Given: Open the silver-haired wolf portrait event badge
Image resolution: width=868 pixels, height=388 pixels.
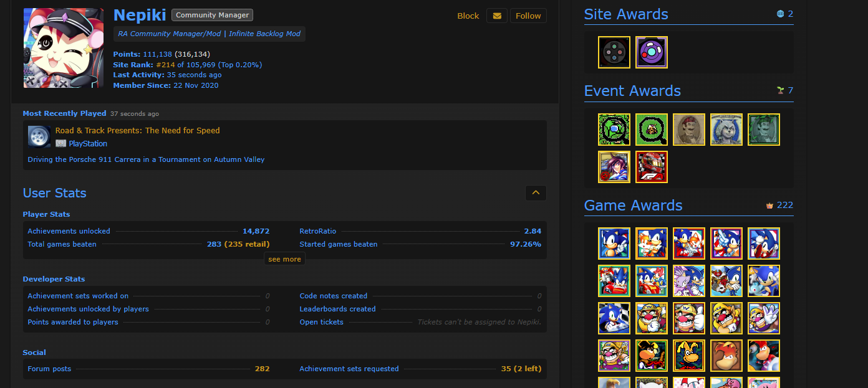Looking at the screenshot, I should tap(726, 130).
